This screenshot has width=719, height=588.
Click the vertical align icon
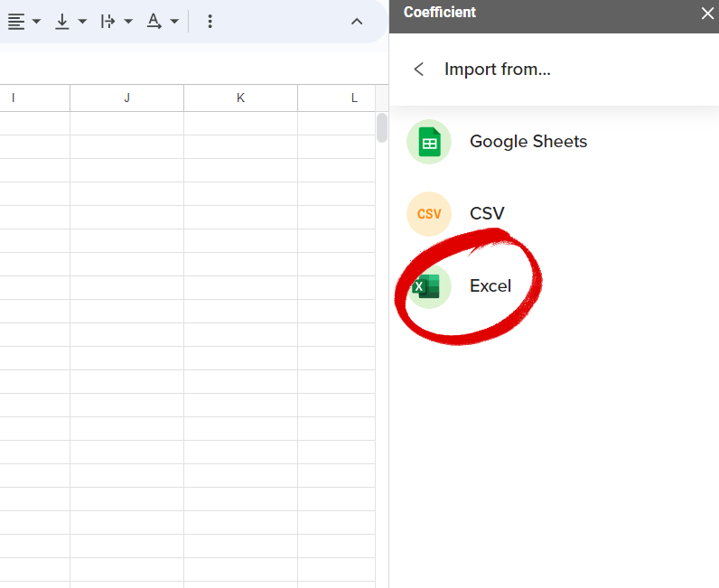tap(62, 22)
